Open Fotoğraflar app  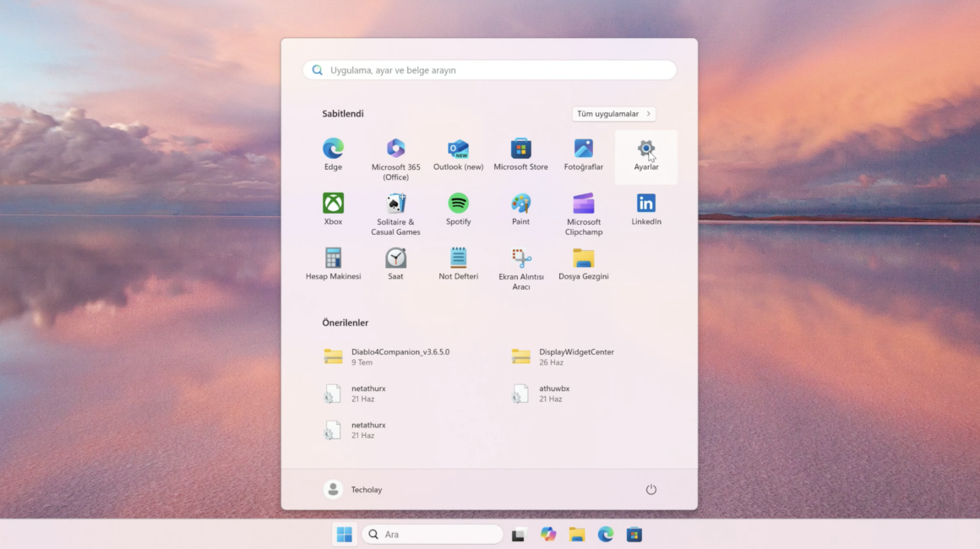583,155
